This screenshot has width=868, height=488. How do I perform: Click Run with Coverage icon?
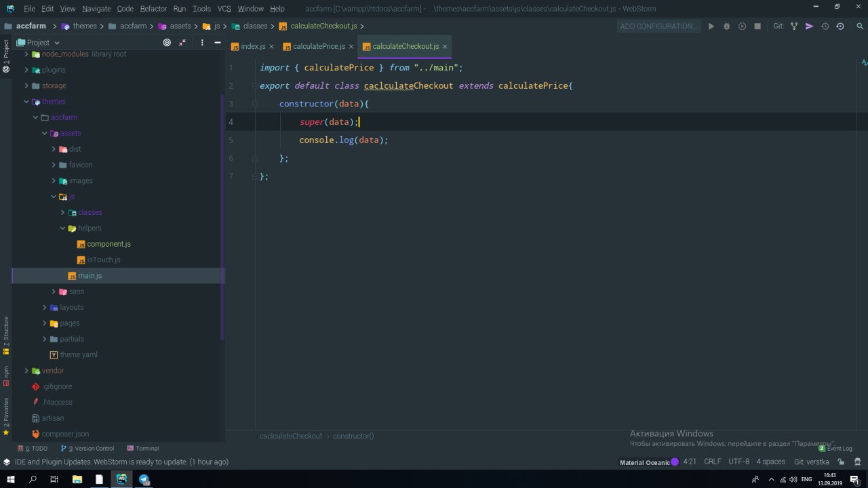pos(742,26)
